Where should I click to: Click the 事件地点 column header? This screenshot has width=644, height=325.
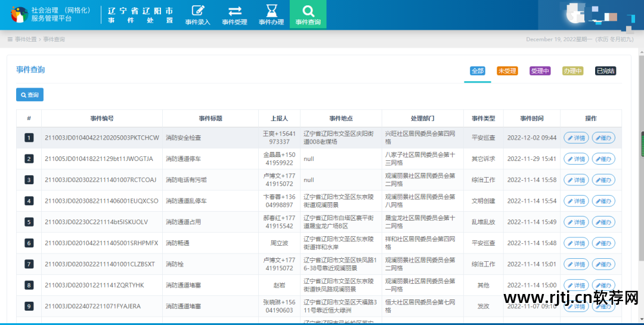click(341, 118)
